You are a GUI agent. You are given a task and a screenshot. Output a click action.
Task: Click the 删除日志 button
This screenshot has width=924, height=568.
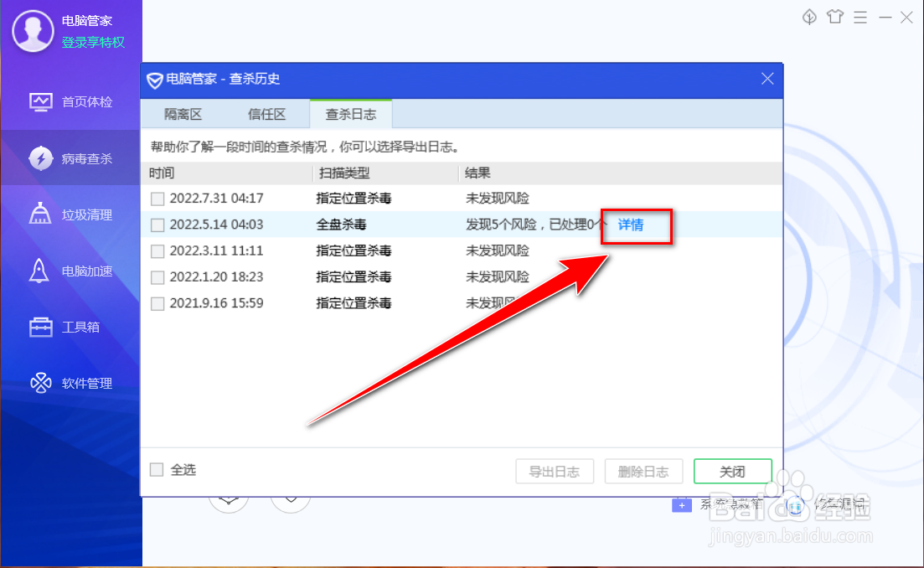tap(643, 472)
